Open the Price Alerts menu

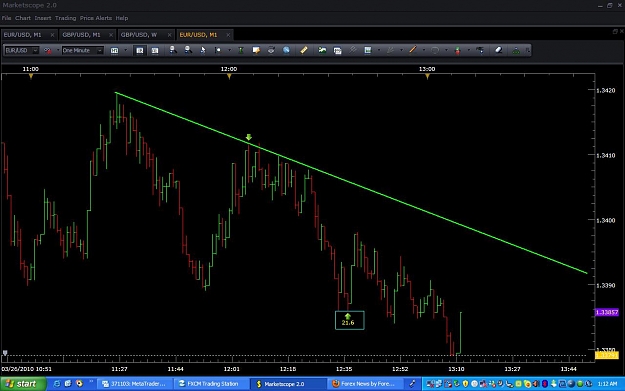tap(96, 18)
